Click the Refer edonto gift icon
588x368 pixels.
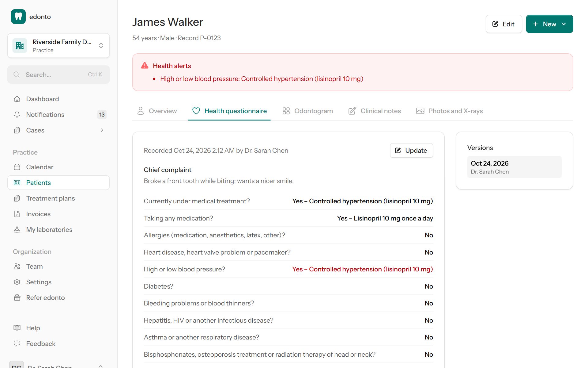point(17,298)
